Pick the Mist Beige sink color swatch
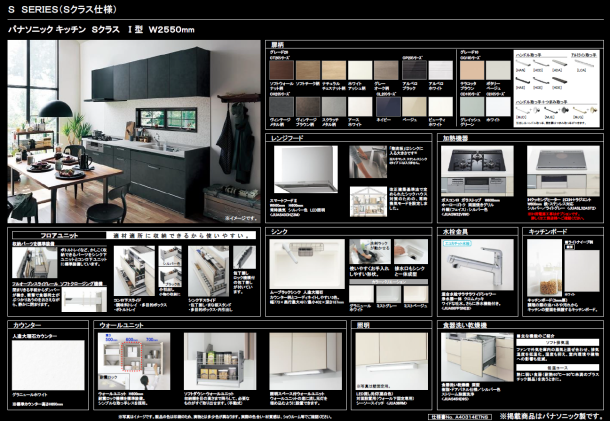Viewport: 610px width, 421px height. tap(416, 294)
